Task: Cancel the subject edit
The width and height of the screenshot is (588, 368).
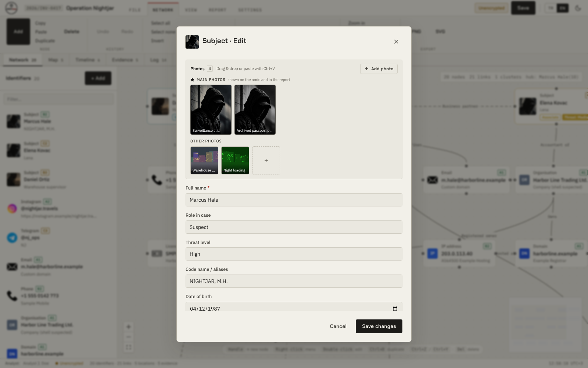Action: point(338,326)
